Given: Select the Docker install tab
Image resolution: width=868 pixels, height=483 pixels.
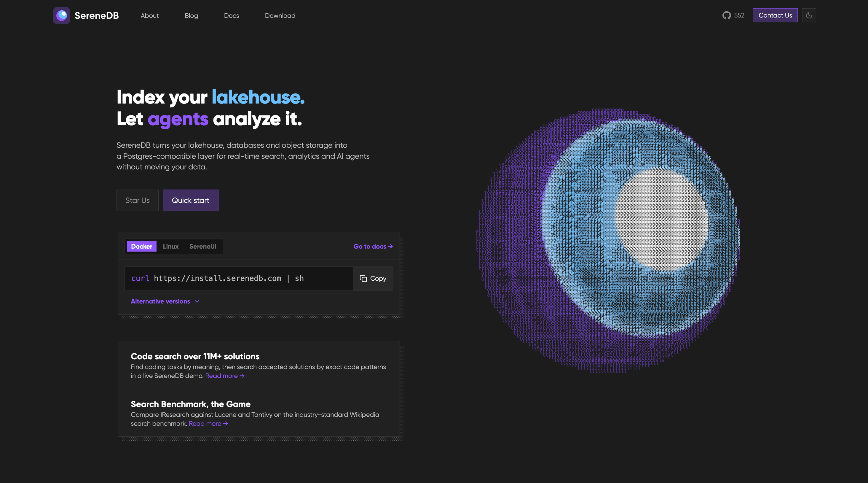Looking at the screenshot, I should click(141, 247).
